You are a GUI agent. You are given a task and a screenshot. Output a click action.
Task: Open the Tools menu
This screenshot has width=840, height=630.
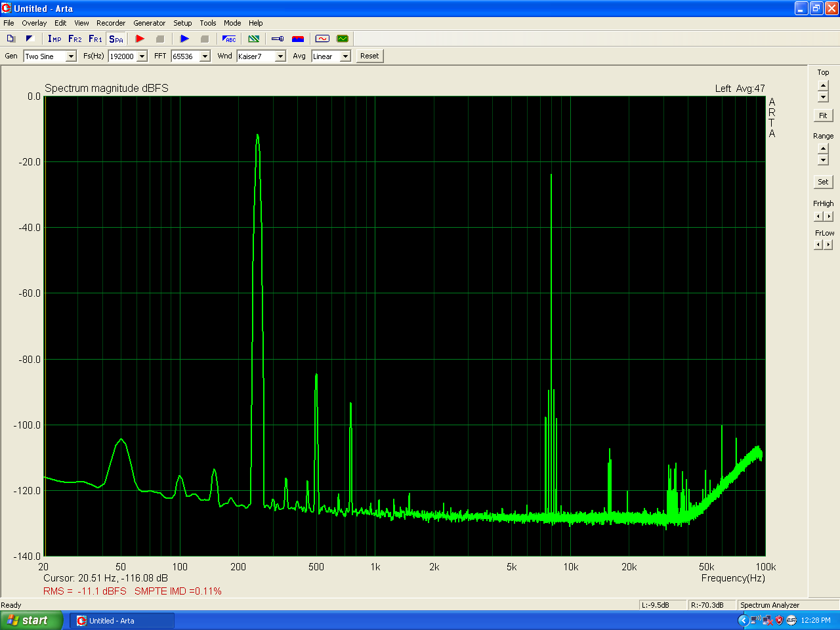click(x=208, y=23)
